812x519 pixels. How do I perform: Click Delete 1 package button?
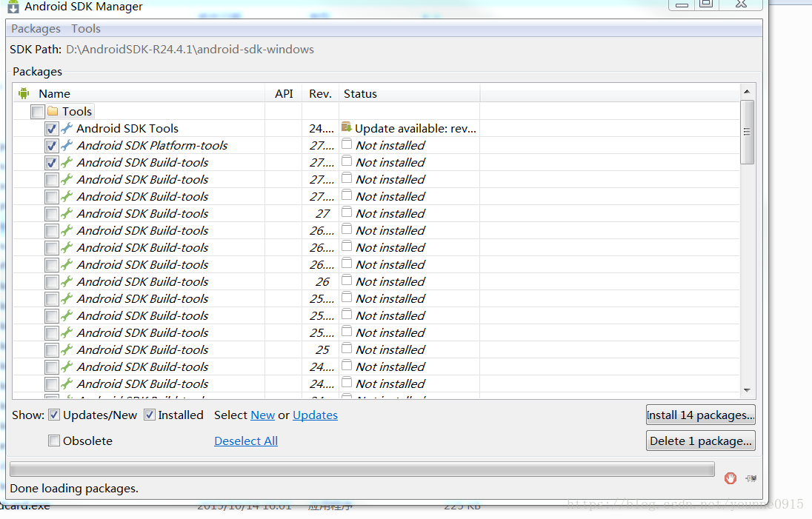point(701,441)
